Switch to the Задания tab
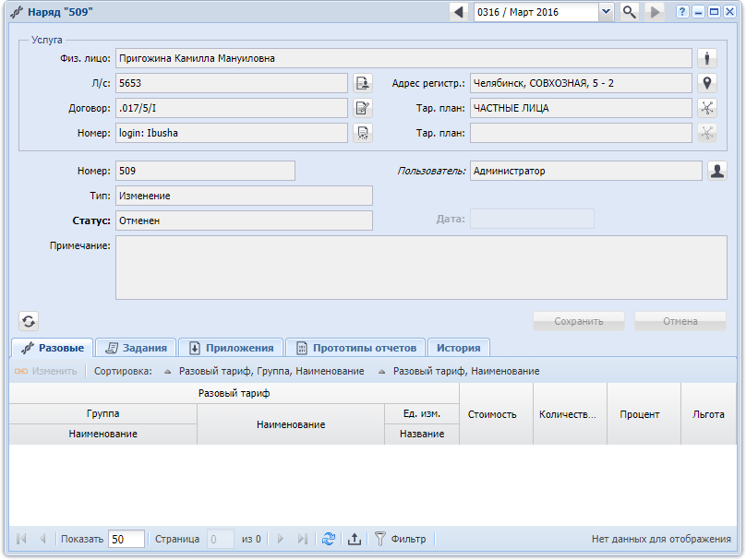The width and height of the screenshot is (746, 560). coord(136,348)
